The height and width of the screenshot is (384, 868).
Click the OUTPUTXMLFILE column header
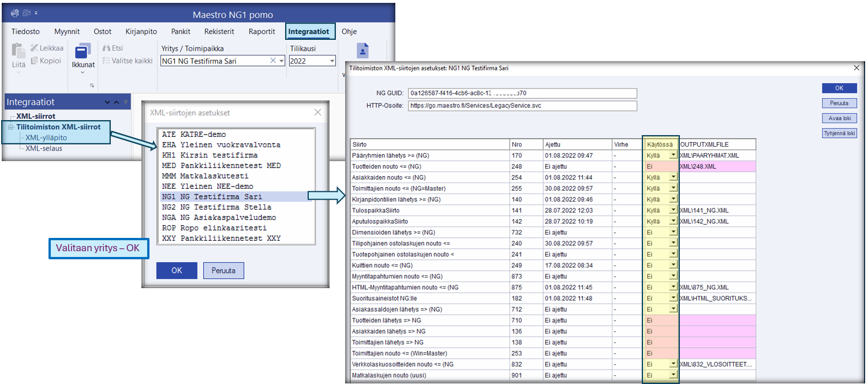[x=717, y=144]
